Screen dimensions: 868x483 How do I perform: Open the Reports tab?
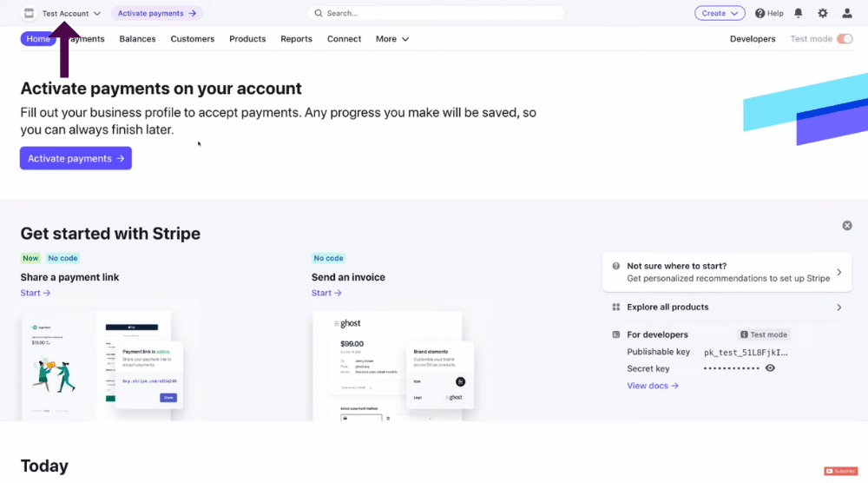click(x=296, y=39)
